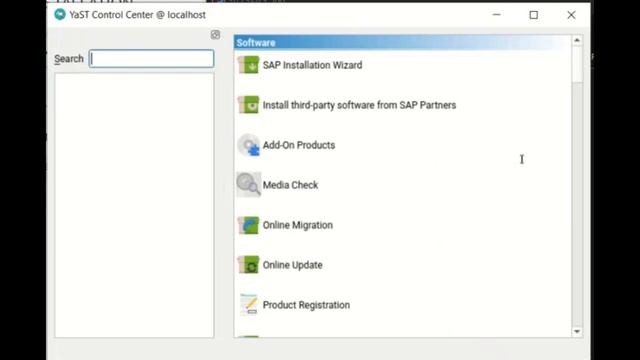The height and width of the screenshot is (360, 640).
Task: Click the Search label
Action: point(69,59)
